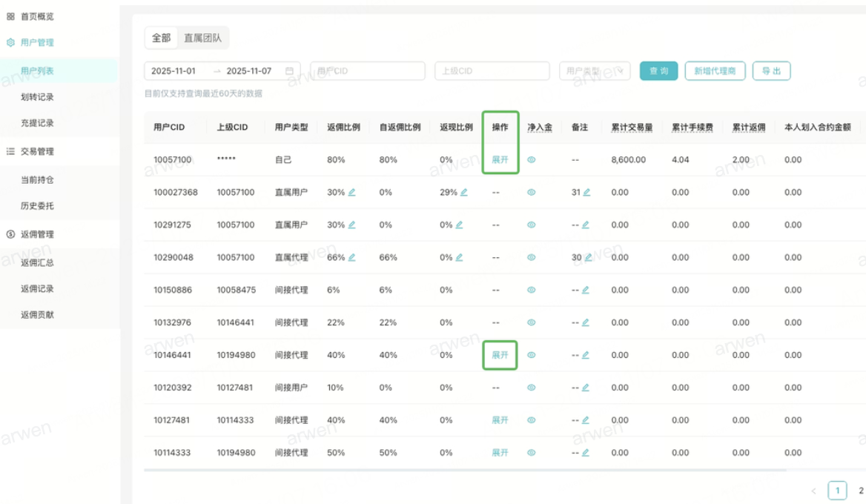Edit rebate ratio for user 100027368
This screenshot has height=504, width=866.
coord(351,193)
